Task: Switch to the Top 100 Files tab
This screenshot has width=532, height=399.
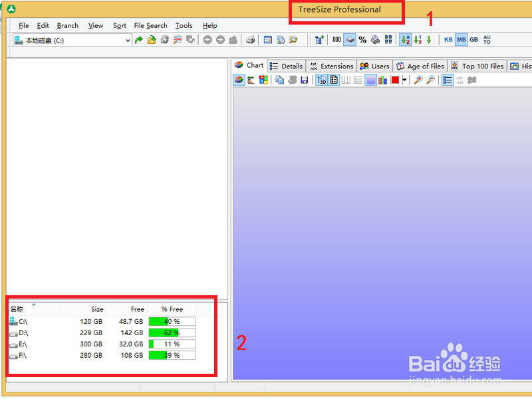Action: tap(477, 66)
